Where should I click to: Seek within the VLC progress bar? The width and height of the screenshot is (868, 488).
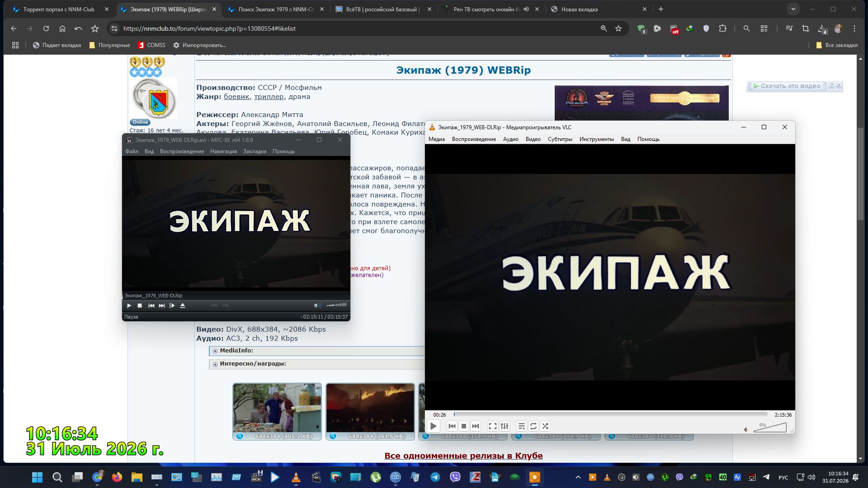point(610,414)
